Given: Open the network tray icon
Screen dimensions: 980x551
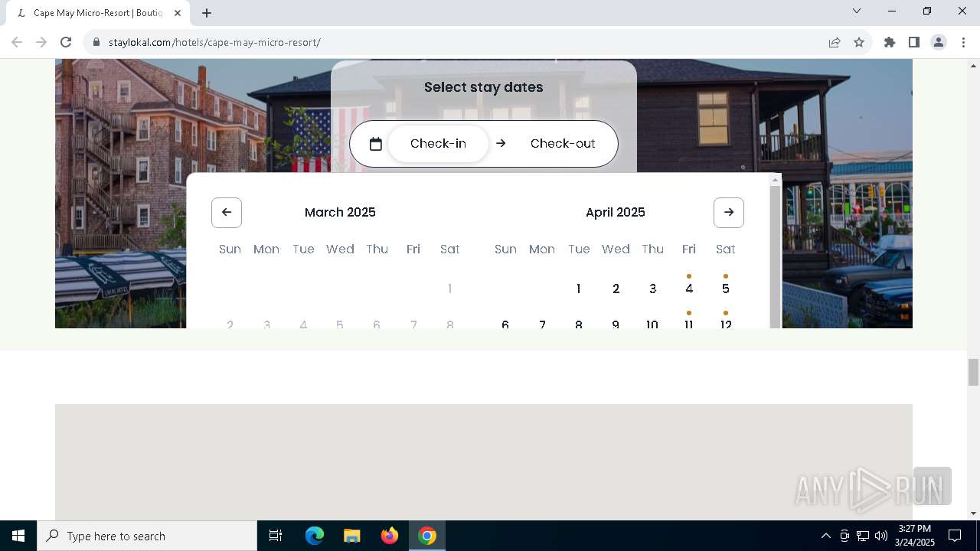Looking at the screenshot, I should pos(863,536).
